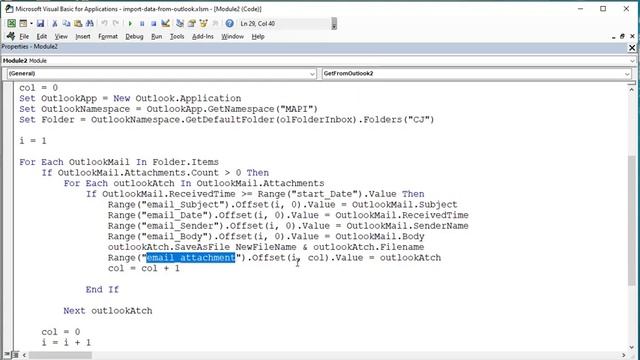Click the Range("email_Body") code line
The image size is (640, 360).
tap(266, 236)
